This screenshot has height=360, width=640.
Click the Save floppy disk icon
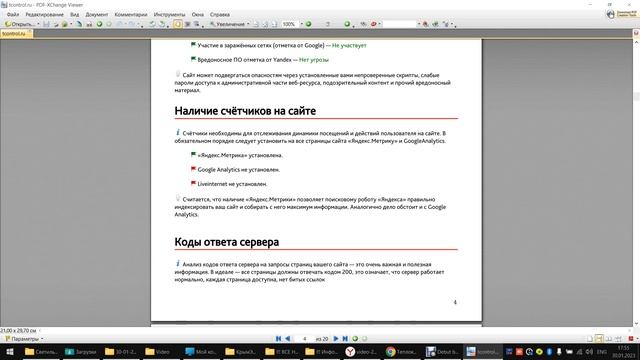[x=46, y=24]
